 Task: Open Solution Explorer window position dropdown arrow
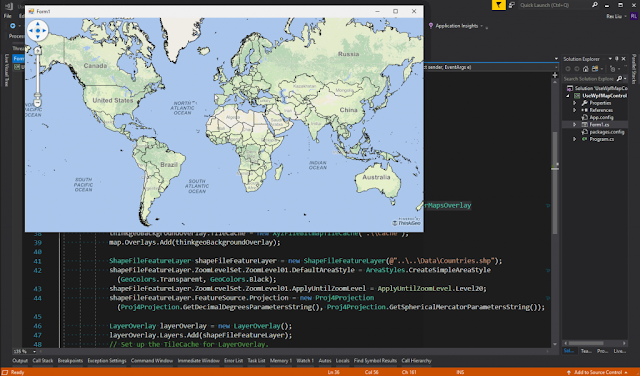pyautogui.click(x=610, y=59)
